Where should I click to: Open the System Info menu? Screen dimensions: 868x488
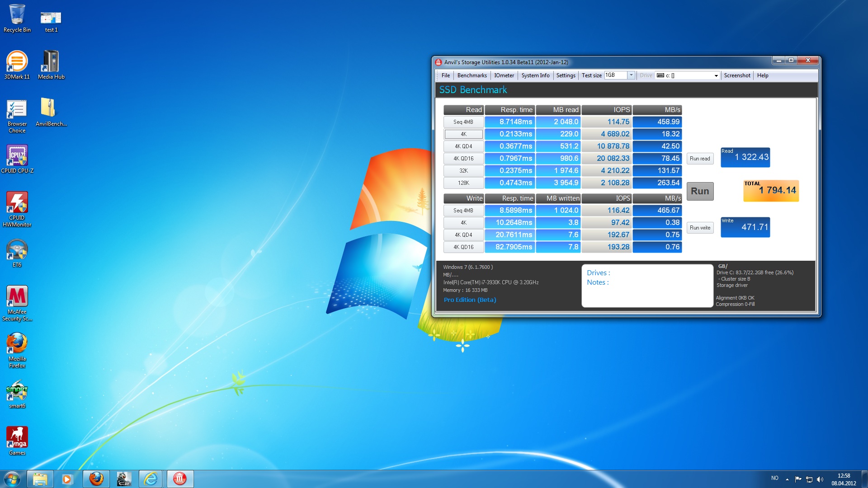click(x=535, y=75)
